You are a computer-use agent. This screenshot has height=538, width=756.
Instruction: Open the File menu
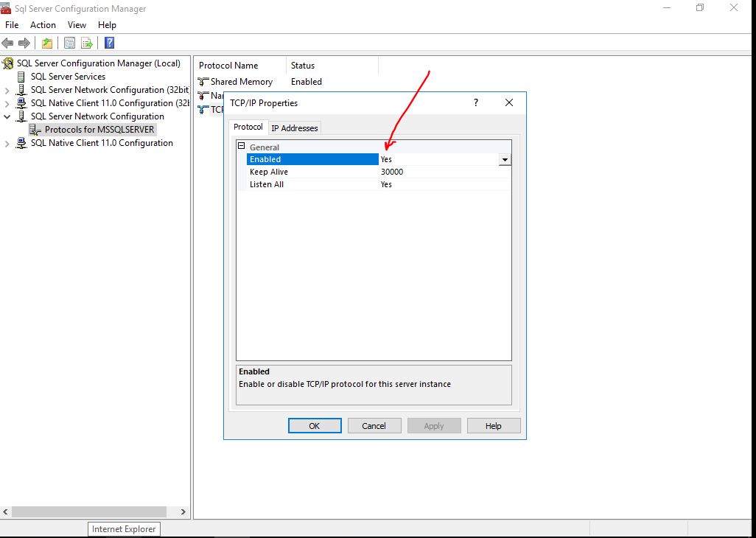pos(12,25)
